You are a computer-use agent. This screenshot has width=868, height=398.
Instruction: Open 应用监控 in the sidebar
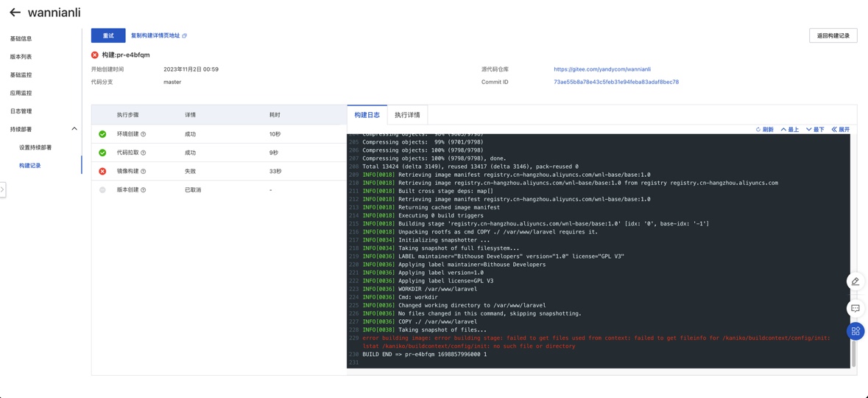(21, 93)
